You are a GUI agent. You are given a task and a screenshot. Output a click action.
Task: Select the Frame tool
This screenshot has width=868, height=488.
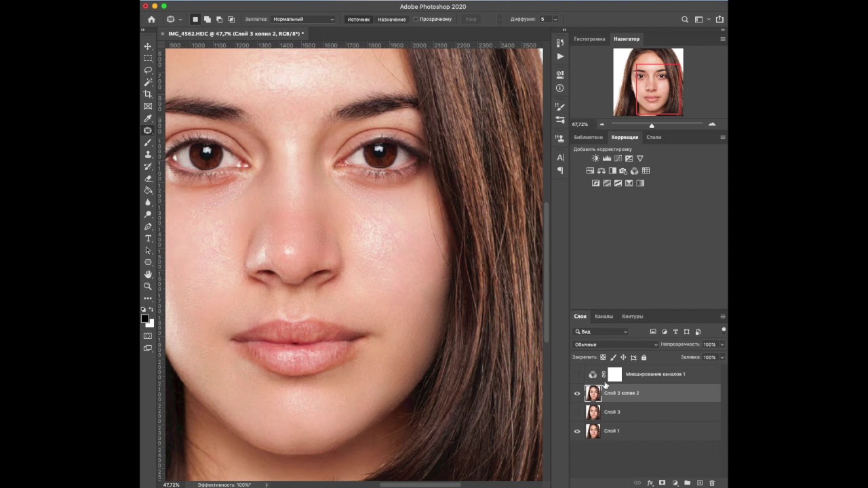click(148, 106)
